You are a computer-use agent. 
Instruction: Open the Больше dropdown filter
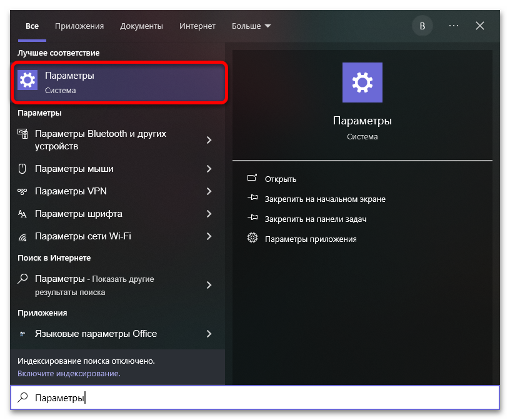(251, 26)
